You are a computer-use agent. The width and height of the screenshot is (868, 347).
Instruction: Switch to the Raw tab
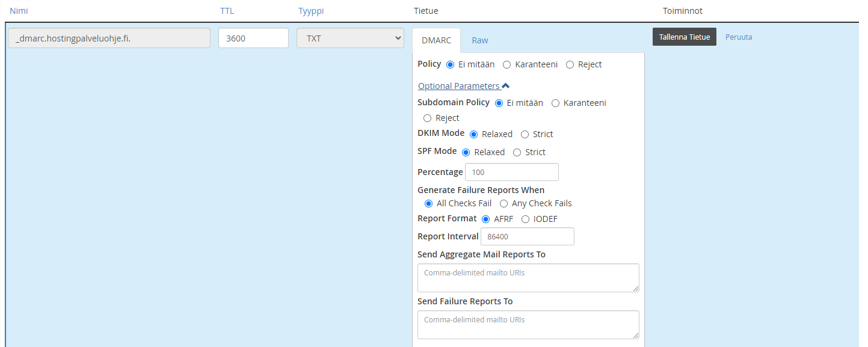pos(479,40)
